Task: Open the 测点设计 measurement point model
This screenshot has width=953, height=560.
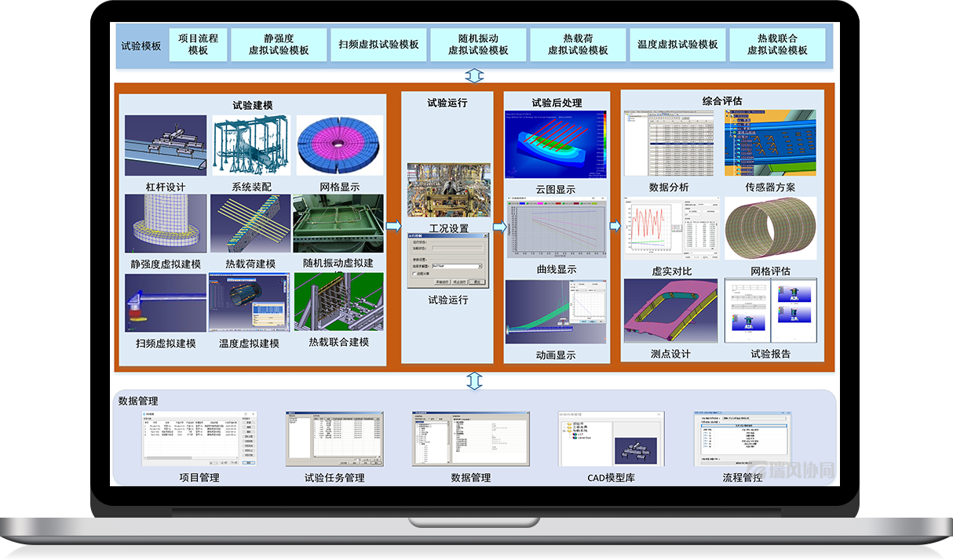Action: [x=670, y=311]
